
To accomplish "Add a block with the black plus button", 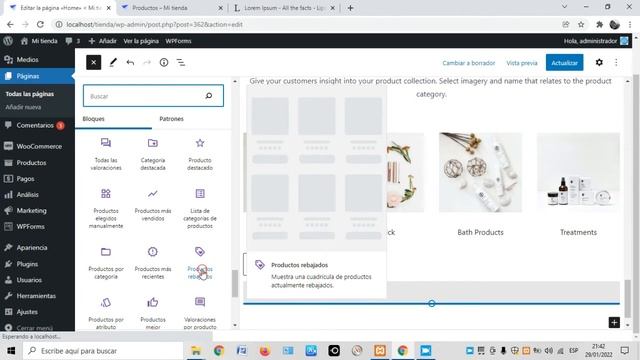I will pos(614,322).
